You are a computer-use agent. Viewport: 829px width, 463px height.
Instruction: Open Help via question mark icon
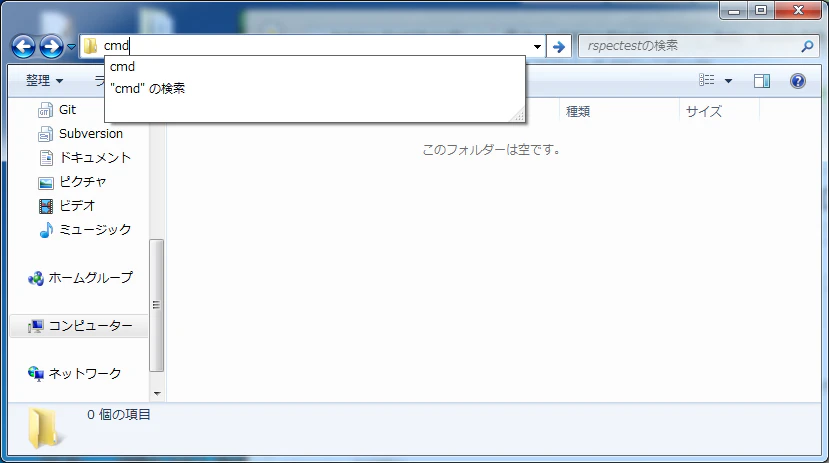(798, 81)
